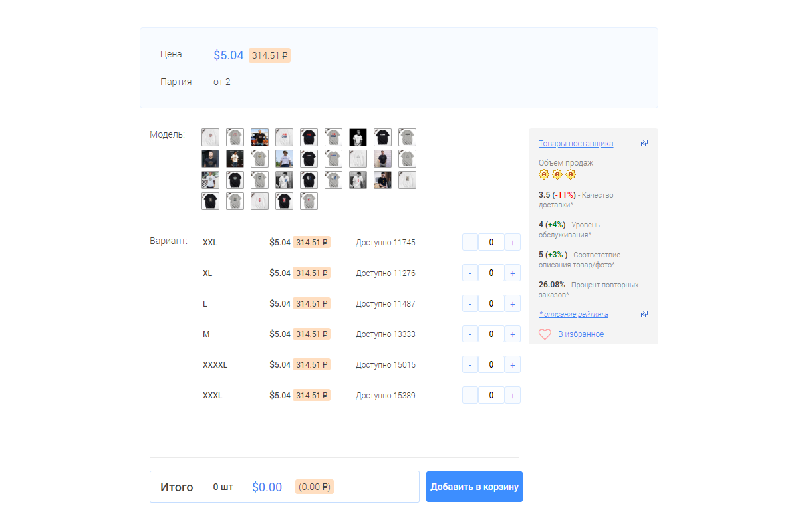The height and width of the screenshot is (532, 798).
Task: Click the Добавить в корзину button
Action: click(474, 487)
